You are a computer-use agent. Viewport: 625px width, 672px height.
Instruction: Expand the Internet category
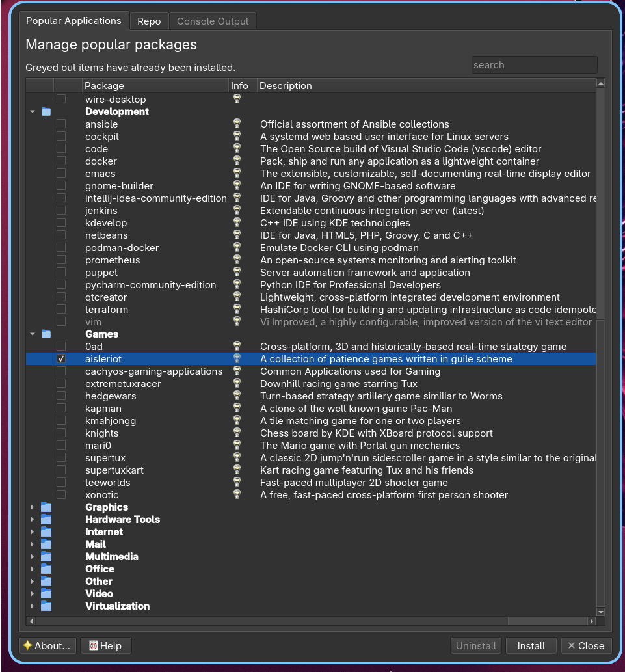[x=33, y=532]
